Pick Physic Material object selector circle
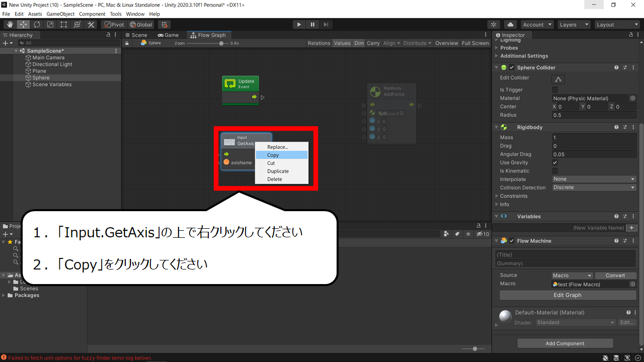Screen dimensions: 644x362 (x=632, y=99)
